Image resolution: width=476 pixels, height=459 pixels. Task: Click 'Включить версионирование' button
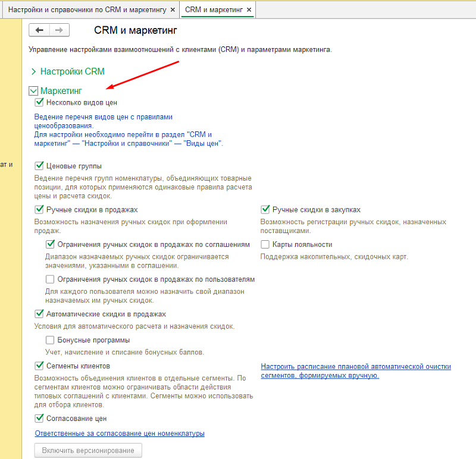(x=88, y=451)
